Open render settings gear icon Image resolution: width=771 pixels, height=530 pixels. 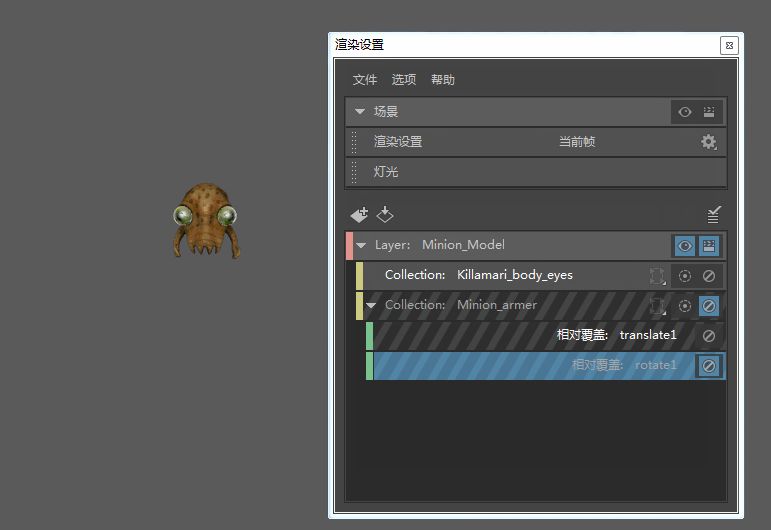click(709, 142)
